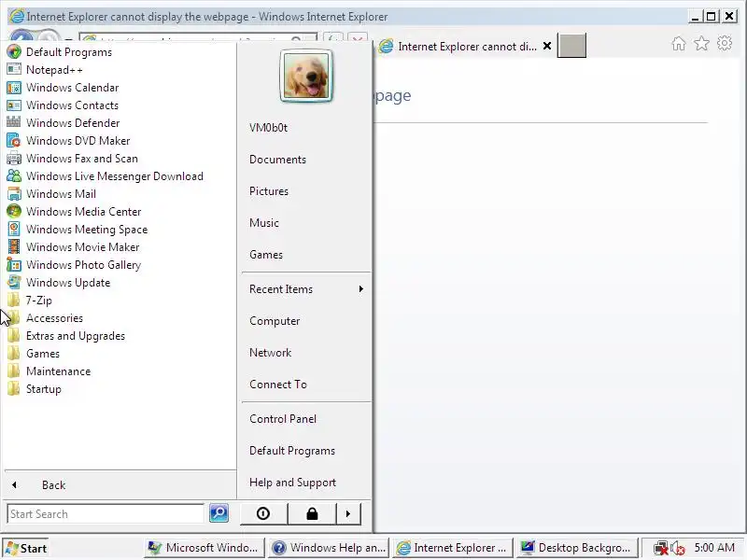Expand the Accessories folder
The height and width of the screenshot is (560, 747).
pyautogui.click(x=45, y=317)
